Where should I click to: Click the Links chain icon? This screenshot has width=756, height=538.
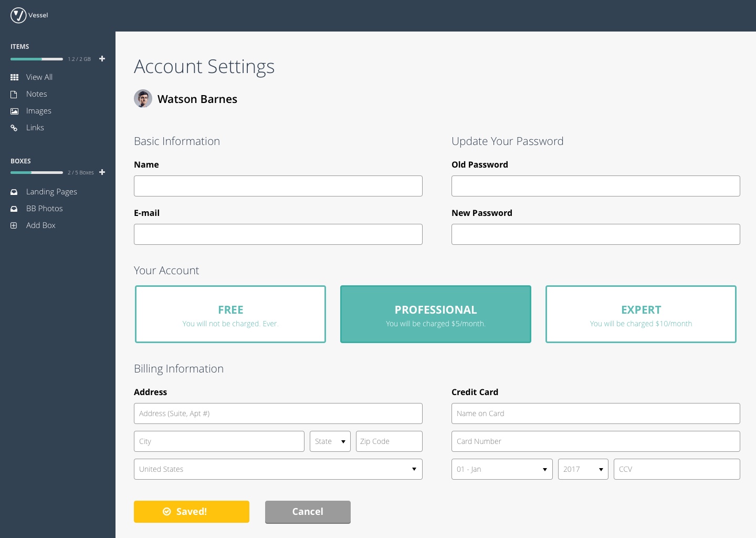[14, 128]
